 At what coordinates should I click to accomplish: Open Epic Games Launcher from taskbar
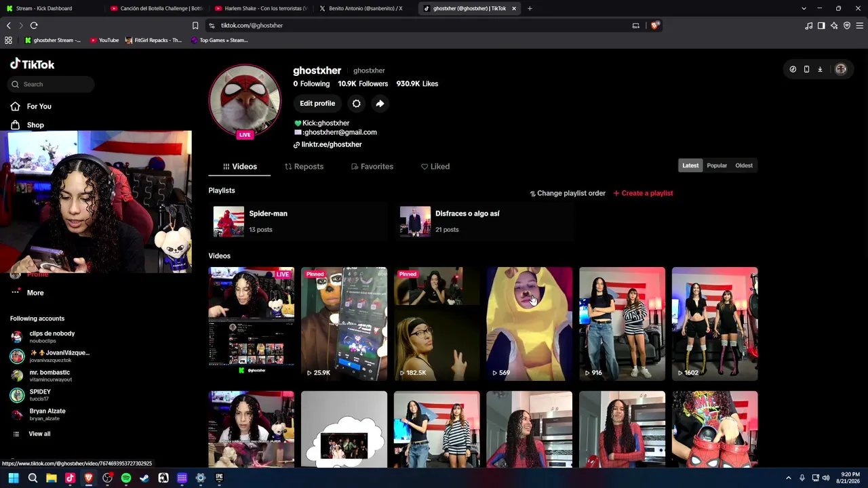219,478
